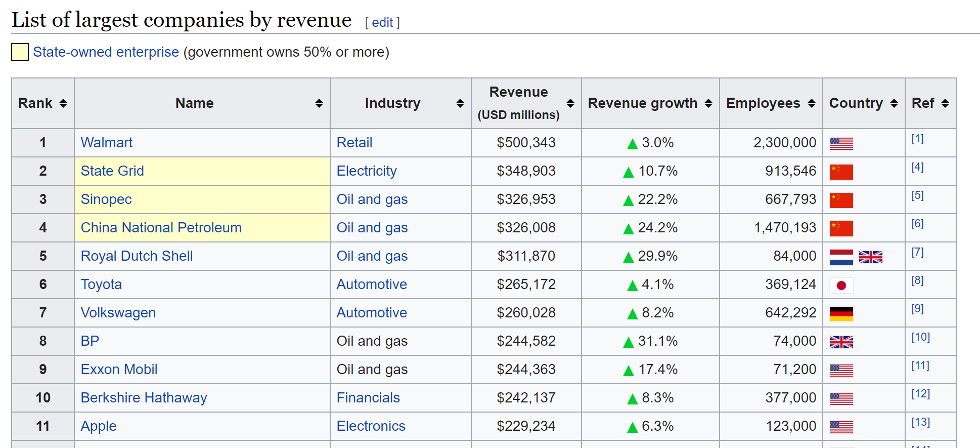Viewport: 980px width, 448px height.
Task: Click UK flag in Royal Dutch Shell row
Action: pyautogui.click(x=871, y=257)
